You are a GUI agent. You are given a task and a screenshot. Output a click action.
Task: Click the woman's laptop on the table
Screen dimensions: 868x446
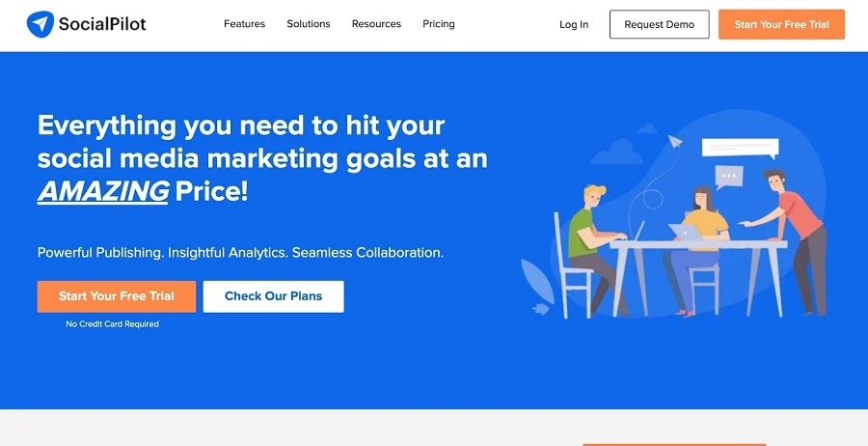(x=687, y=232)
